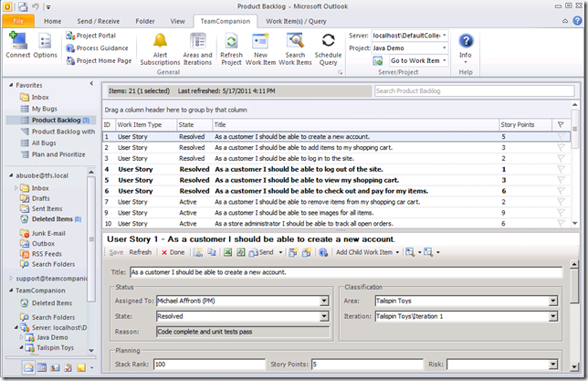
Task: Open Alert Subscriptions bell icon
Action: tap(160, 48)
